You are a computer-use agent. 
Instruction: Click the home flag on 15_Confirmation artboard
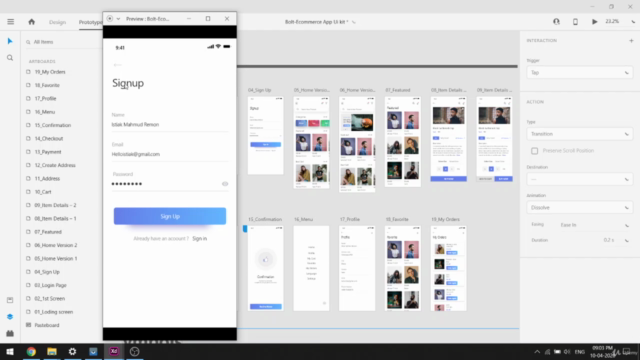tap(245, 229)
